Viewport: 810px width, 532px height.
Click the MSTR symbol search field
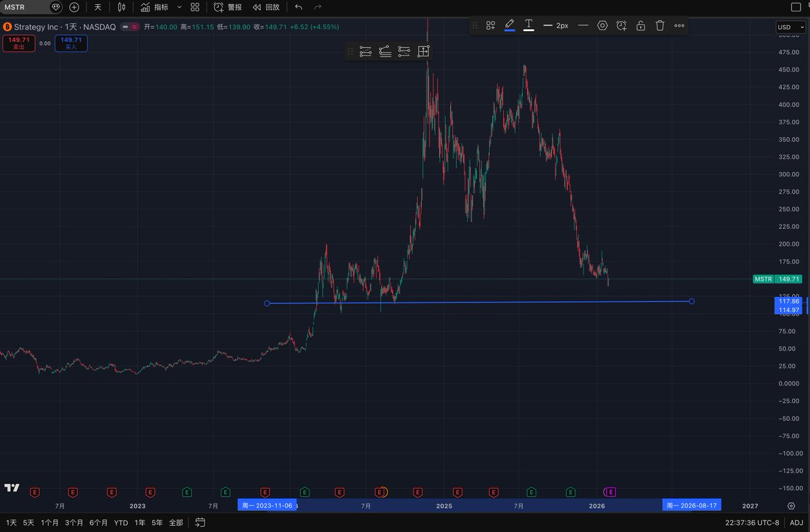[26, 7]
